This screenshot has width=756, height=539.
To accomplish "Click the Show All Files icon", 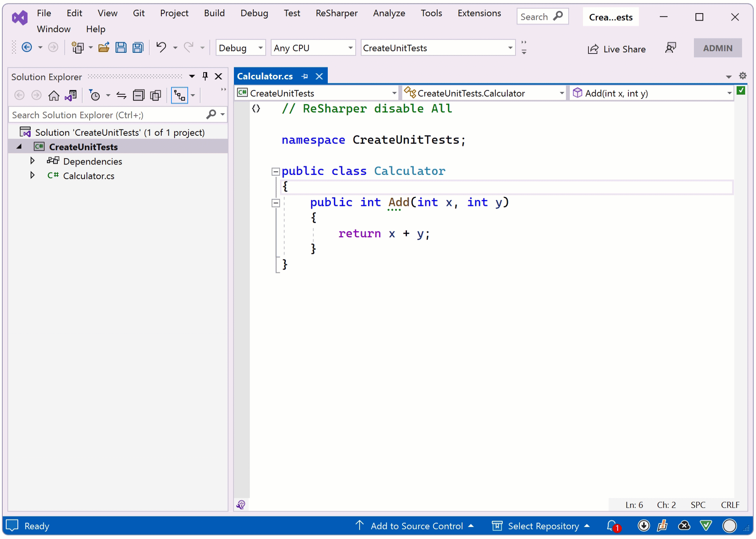I will coord(156,95).
